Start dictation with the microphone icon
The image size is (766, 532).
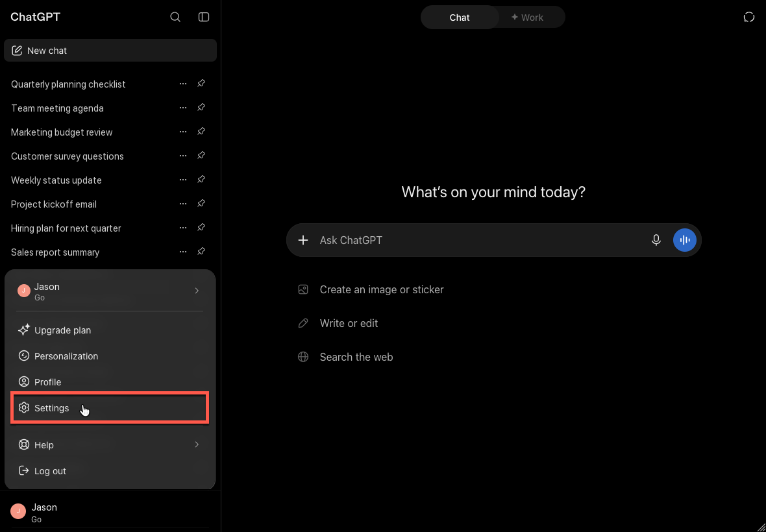pyautogui.click(x=656, y=239)
